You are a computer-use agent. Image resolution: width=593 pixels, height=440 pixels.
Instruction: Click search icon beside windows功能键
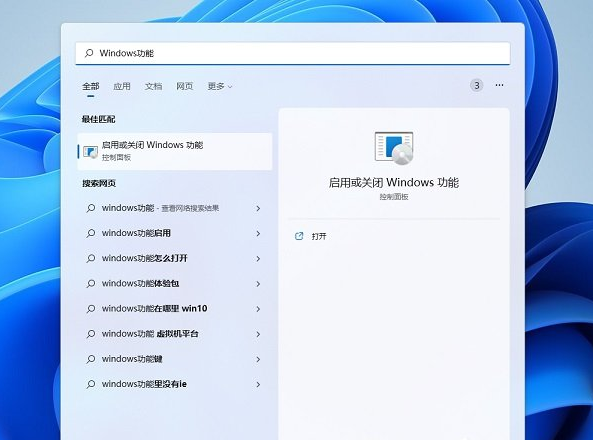[x=91, y=359]
